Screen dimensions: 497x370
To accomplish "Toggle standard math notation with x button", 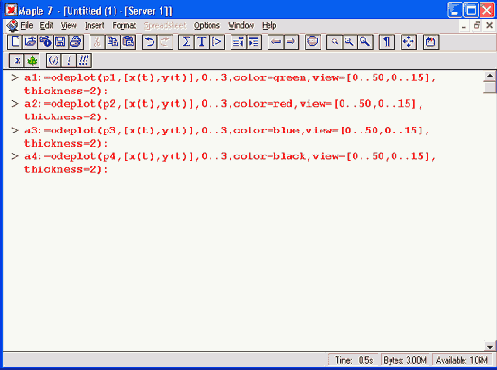I will point(17,61).
